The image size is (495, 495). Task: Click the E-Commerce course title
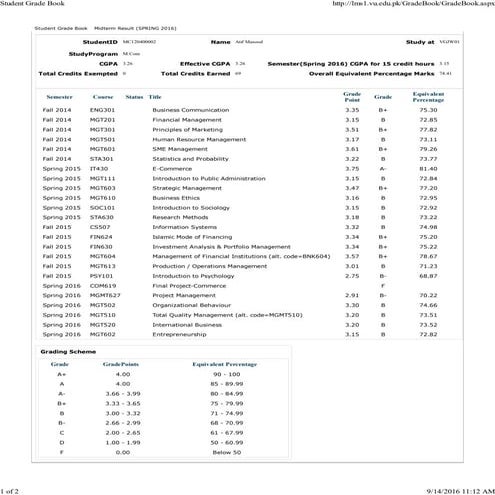pos(172,169)
